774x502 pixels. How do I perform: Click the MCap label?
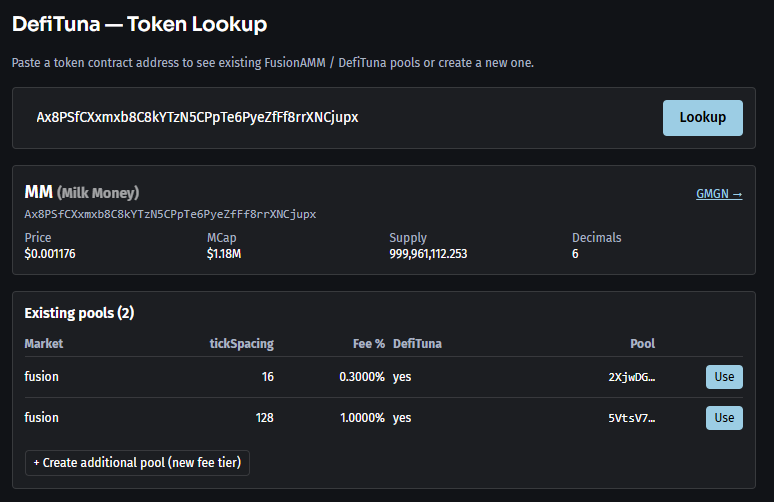222,237
